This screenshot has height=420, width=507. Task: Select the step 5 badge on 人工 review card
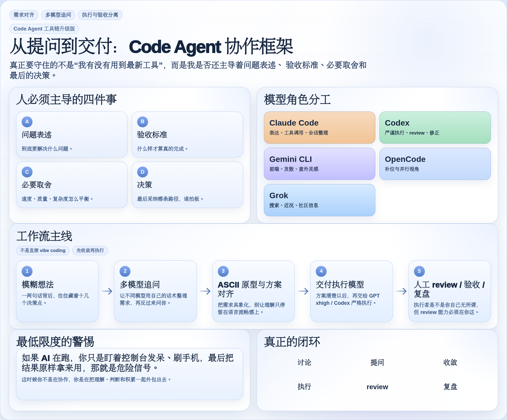pyautogui.click(x=419, y=271)
